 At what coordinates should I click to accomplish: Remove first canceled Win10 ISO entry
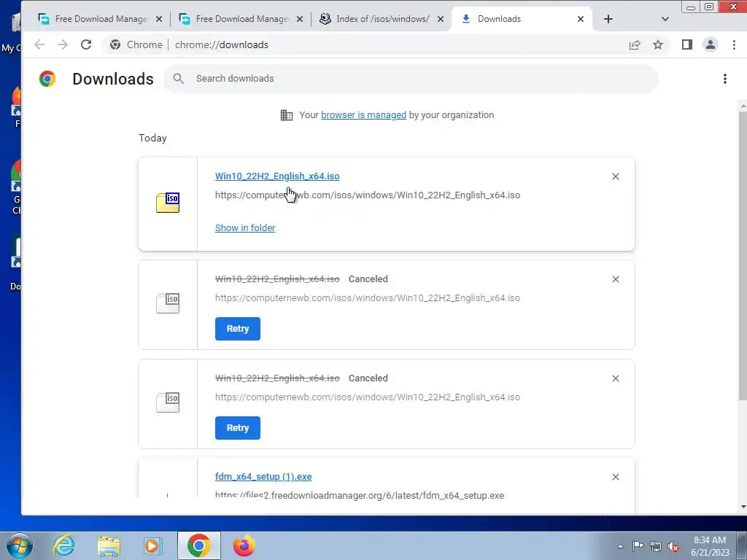pyautogui.click(x=616, y=279)
